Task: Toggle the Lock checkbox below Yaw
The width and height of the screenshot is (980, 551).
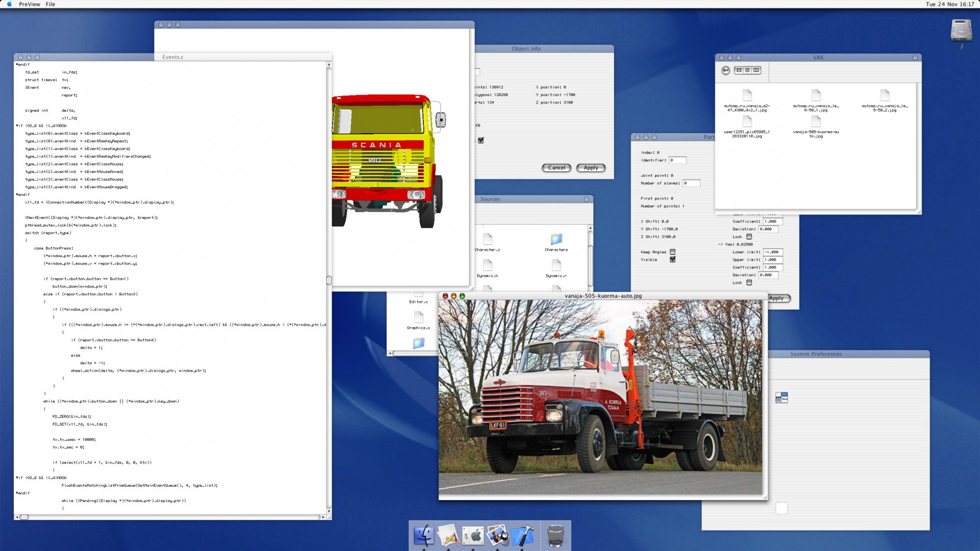Action: [x=749, y=283]
